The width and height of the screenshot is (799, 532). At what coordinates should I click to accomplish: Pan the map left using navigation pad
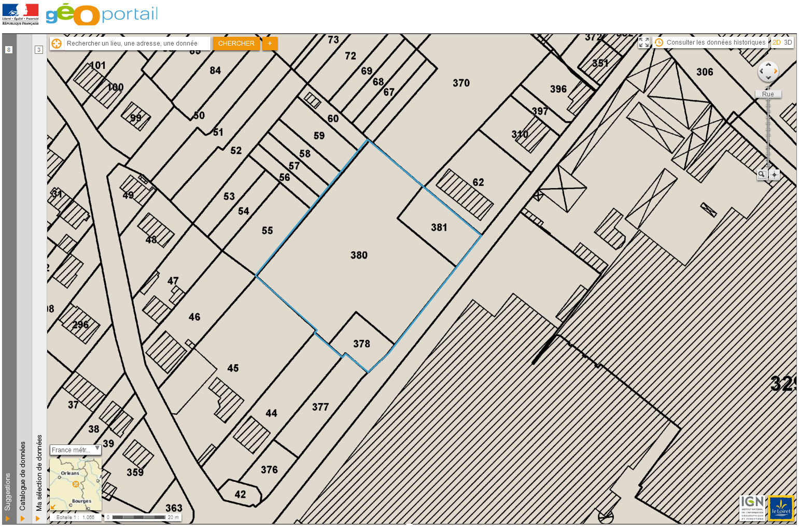coord(761,71)
